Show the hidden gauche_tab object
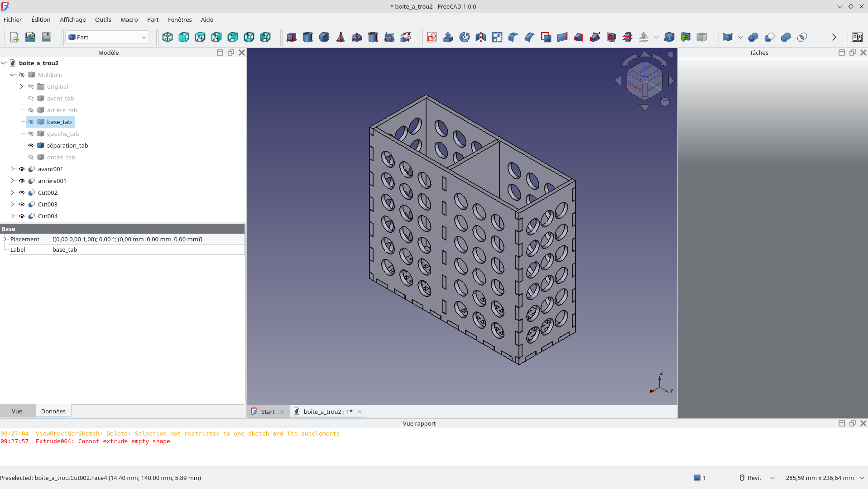The width and height of the screenshot is (868, 489). pyautogui.click(x=31, y=134)
